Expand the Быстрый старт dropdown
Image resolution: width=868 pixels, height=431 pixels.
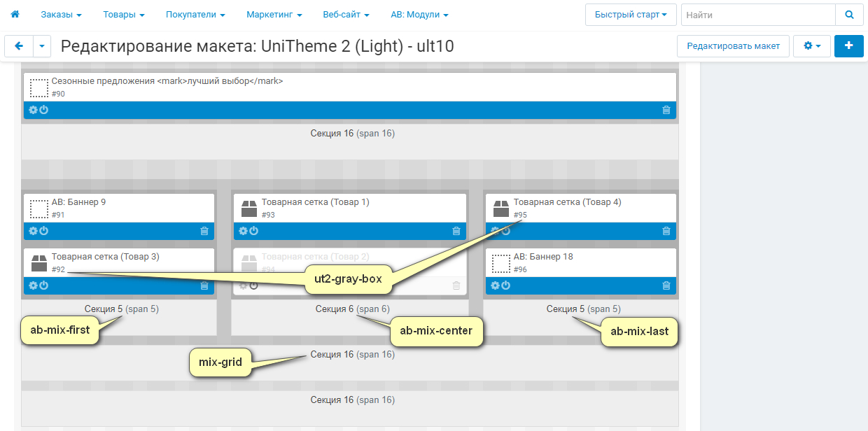[630, 14]
